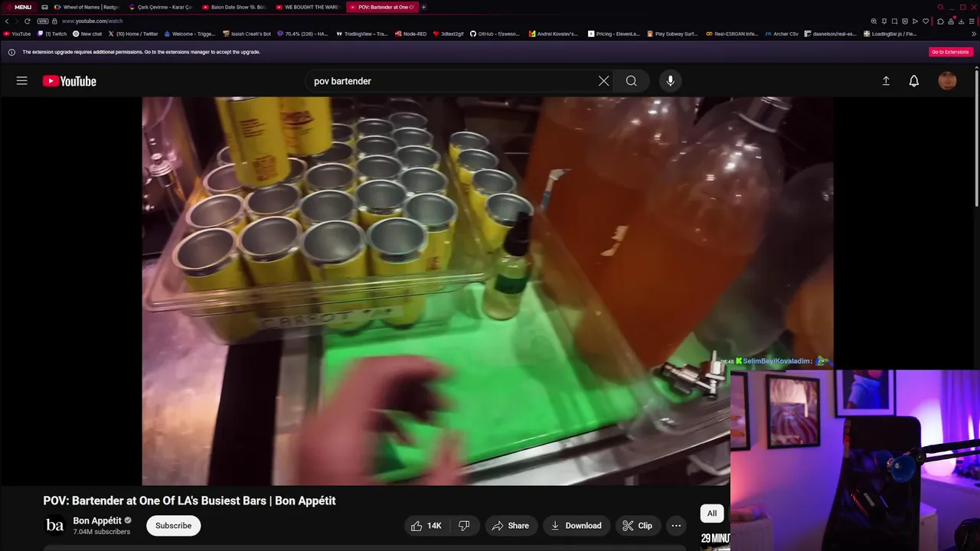980x551 pixels.
Task: Open more actions three-dot menu
Action: click(x=676, y=526)
